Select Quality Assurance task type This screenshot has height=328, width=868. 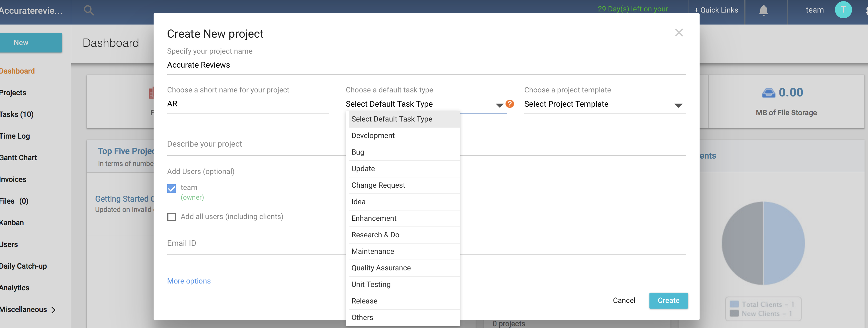click(x=381, y=268)
